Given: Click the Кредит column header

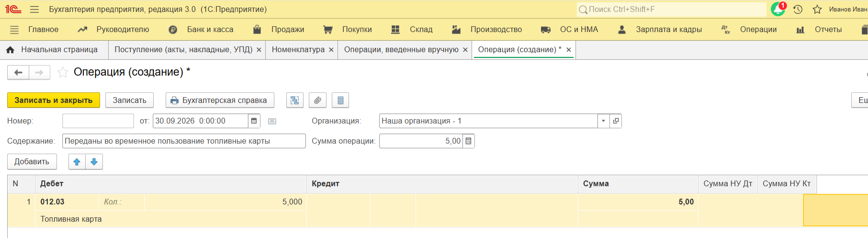Looking at the screenshot, I should click(x=442, y=183).
